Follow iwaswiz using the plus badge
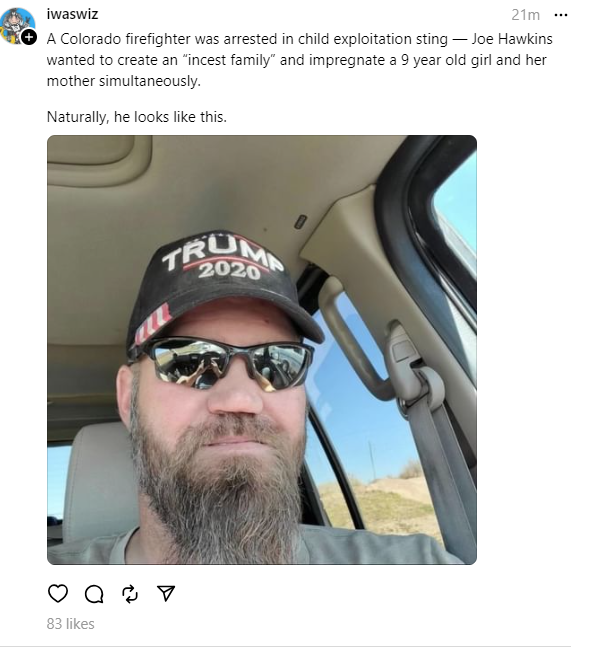 (28, 37)
